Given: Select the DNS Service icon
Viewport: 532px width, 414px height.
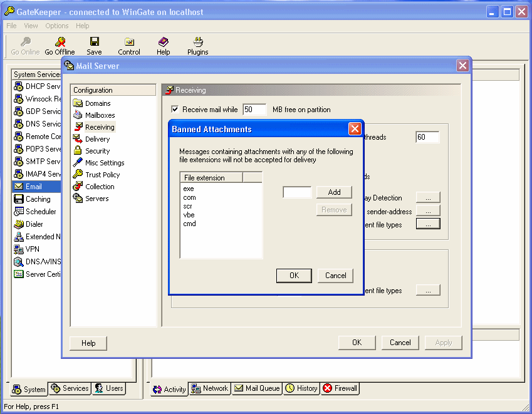Looking at the screenshot, I should pyautogui.click(x=19, y=124).
